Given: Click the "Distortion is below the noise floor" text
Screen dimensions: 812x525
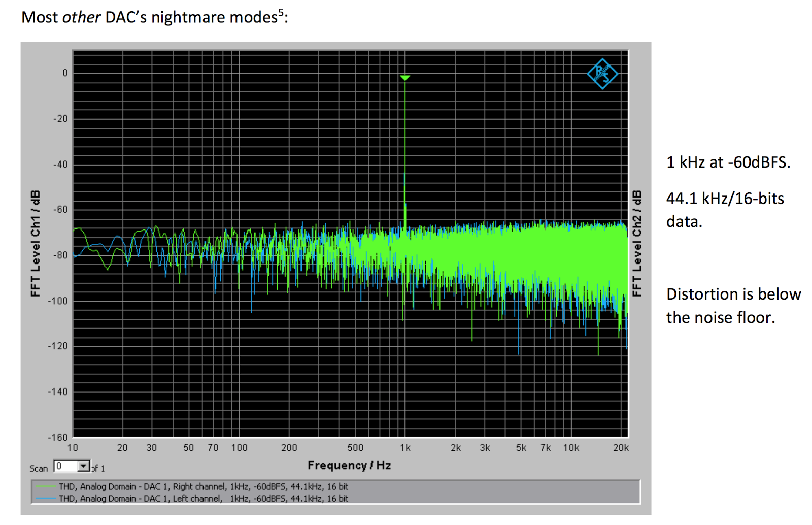Looking at the screenshot, I should click(x=733, y=306).
